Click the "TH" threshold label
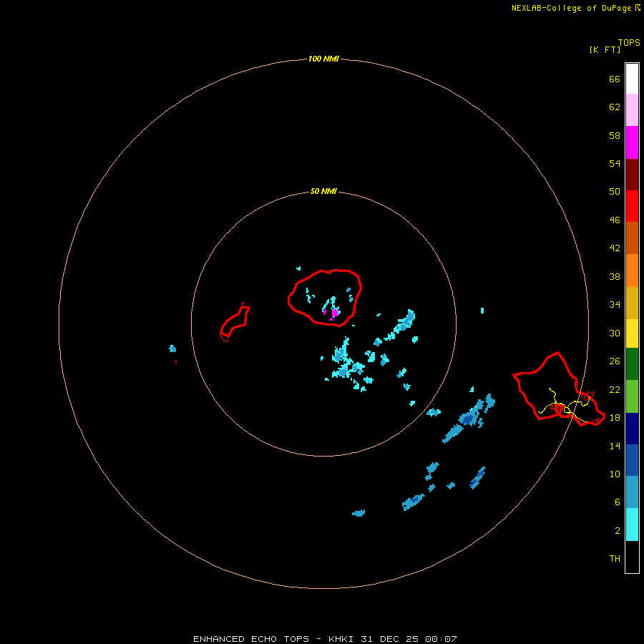Screen dimensions: 644x644 pos(615,558)
